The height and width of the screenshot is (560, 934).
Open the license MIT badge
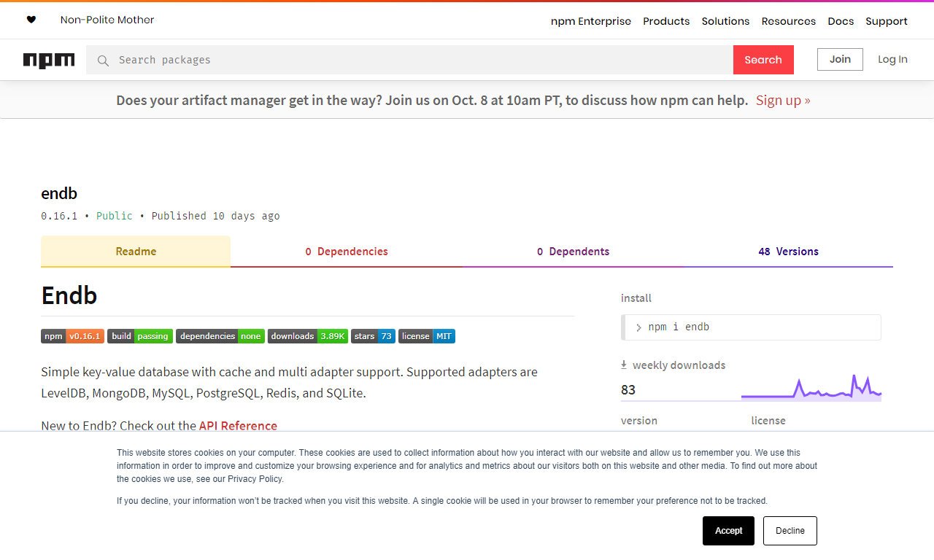click(427, 336)
